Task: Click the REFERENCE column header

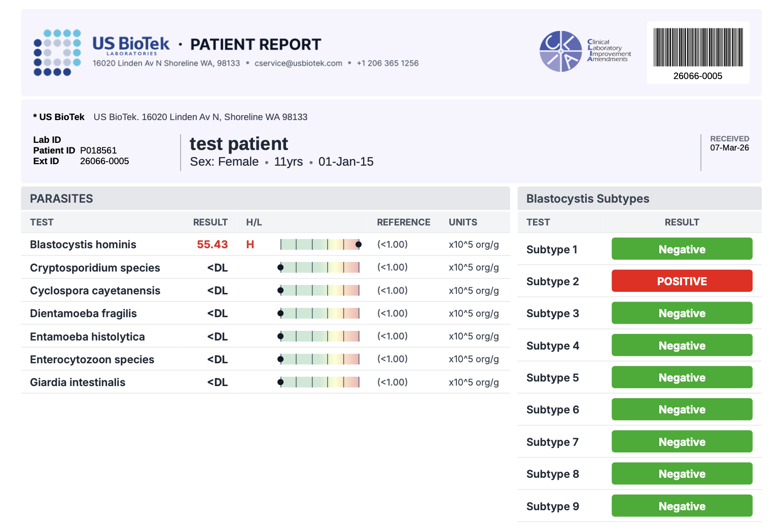Action: (x=403, y=222)
